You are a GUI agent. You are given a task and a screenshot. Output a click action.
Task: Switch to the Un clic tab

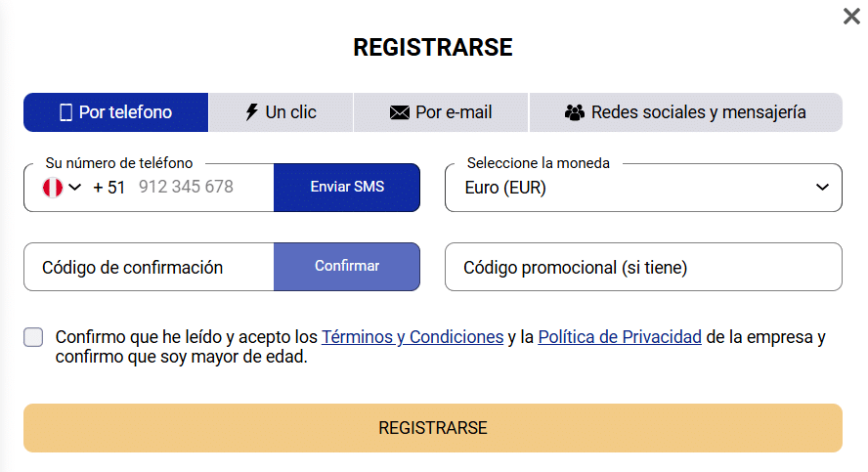(x=281, y=112)
